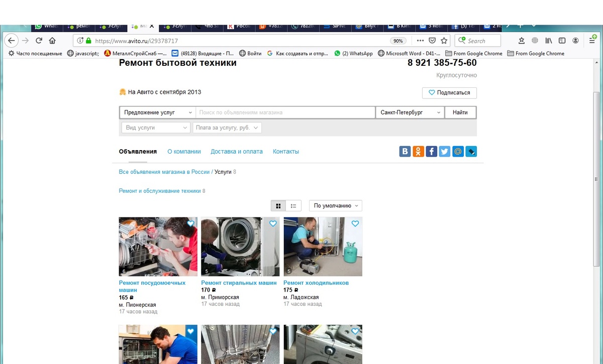603x364 pixels.
Task: Share the shop on Facebook
Action: [x=431, y=151]
